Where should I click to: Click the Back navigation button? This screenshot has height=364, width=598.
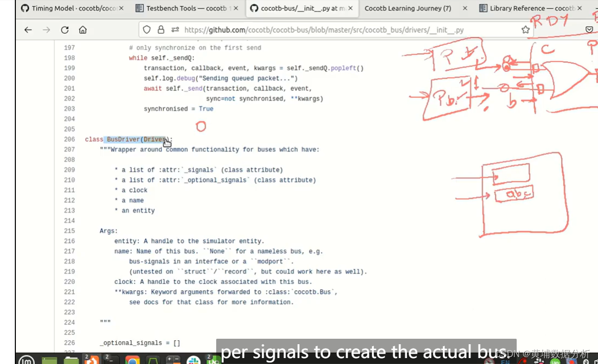[28, 30]
